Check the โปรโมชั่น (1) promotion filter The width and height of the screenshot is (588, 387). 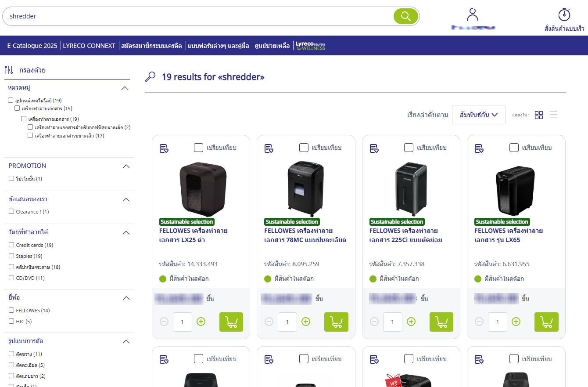(11, 179)
